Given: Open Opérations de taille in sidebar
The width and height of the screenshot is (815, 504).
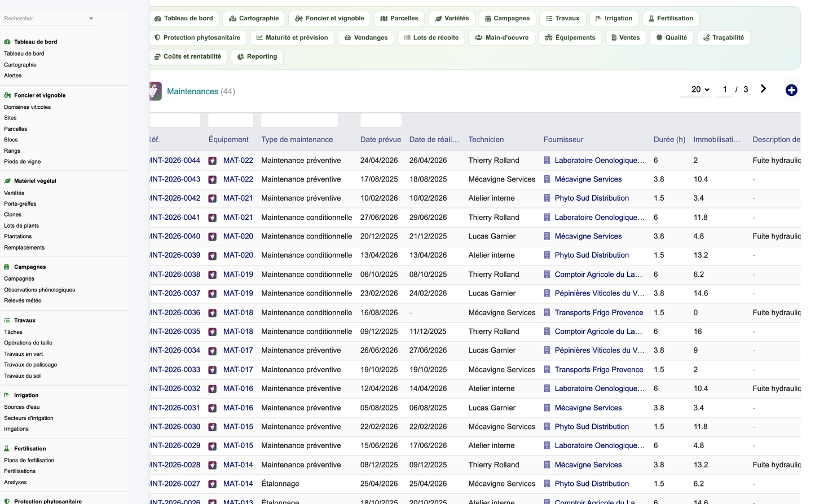Looking at the screenshot, I should click(x=28, y=343).
